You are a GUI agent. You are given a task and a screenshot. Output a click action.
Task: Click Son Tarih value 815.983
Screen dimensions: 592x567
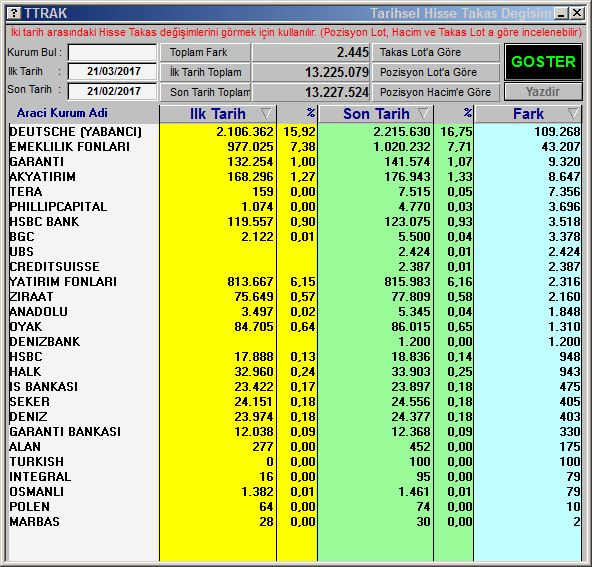pos(407,282)
